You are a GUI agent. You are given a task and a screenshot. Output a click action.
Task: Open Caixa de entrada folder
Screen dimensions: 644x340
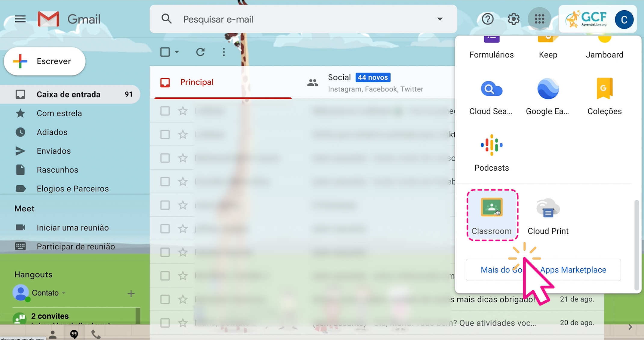click(x=70, y=94)
